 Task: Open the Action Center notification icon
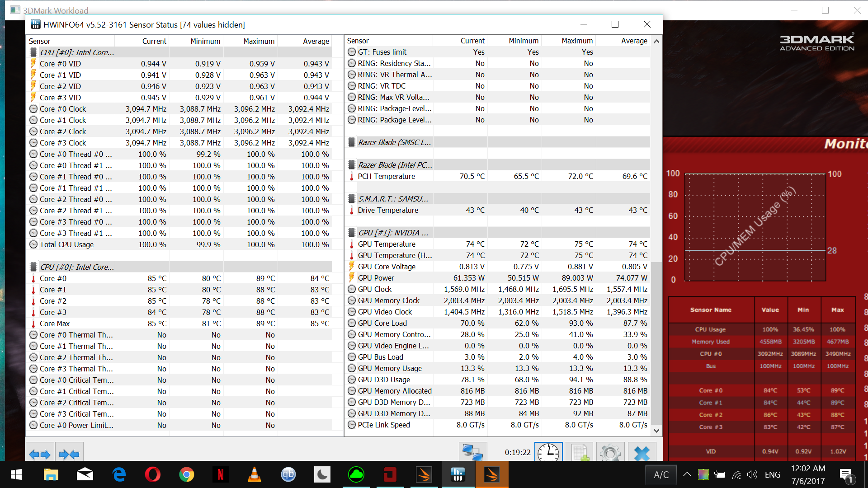pyautogui.click(x=846, y=475)
